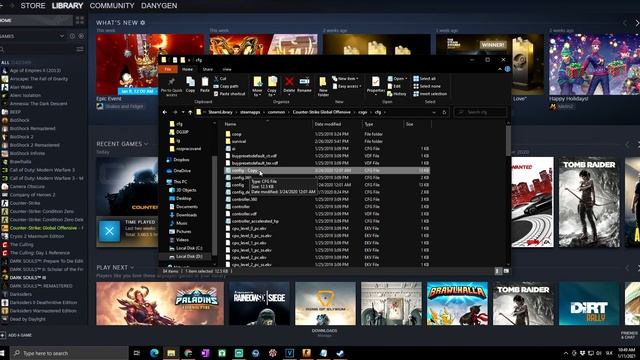Open Task View on the taskbar
This screenshot has width=640, height=360.
point(137,353)
